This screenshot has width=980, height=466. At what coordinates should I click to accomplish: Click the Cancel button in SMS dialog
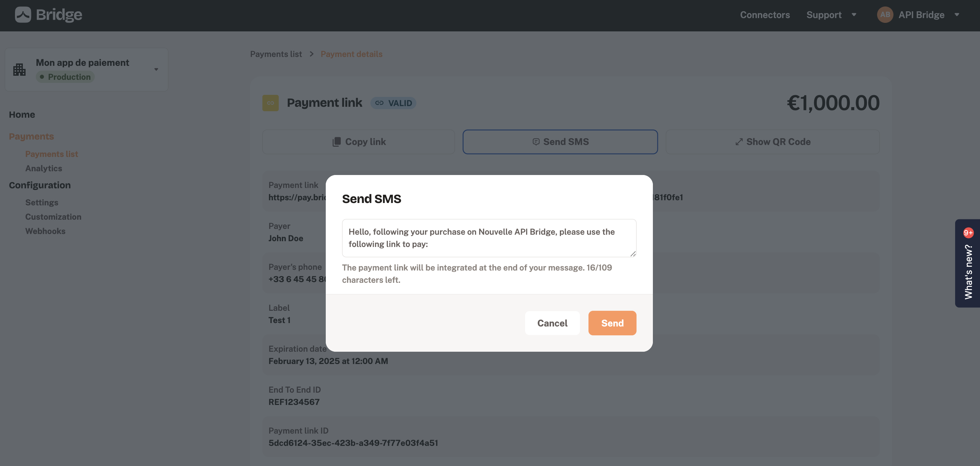click(x=552, y=323)
